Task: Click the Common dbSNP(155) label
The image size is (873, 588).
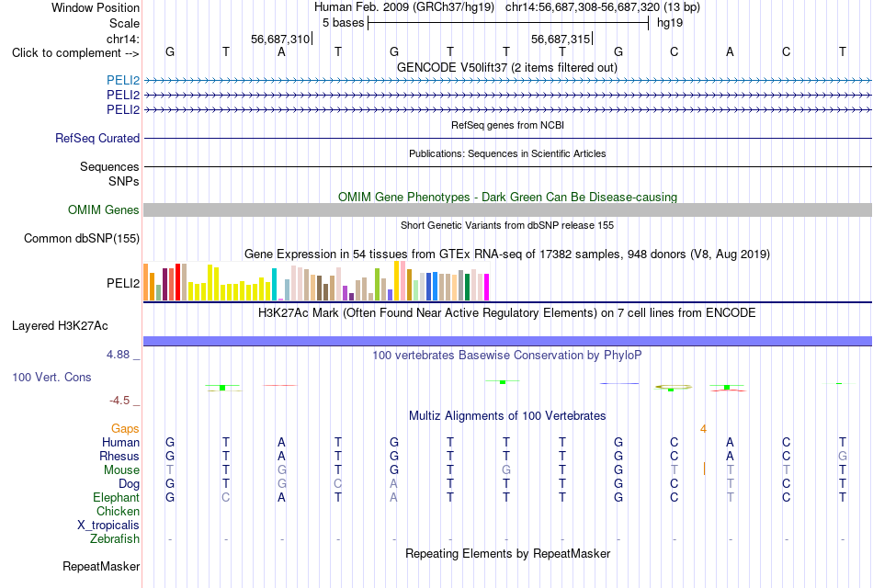Action: (x=82, y=238)
